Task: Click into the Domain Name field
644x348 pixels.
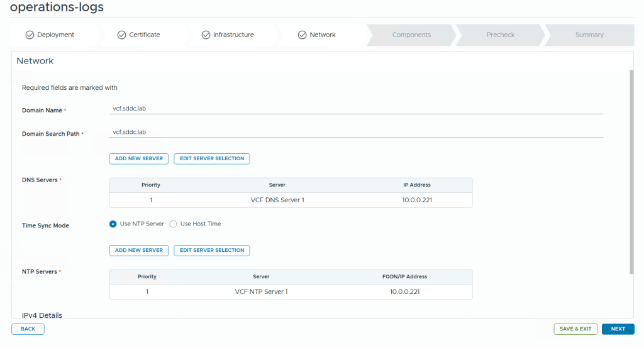Action: pos(356,109)
